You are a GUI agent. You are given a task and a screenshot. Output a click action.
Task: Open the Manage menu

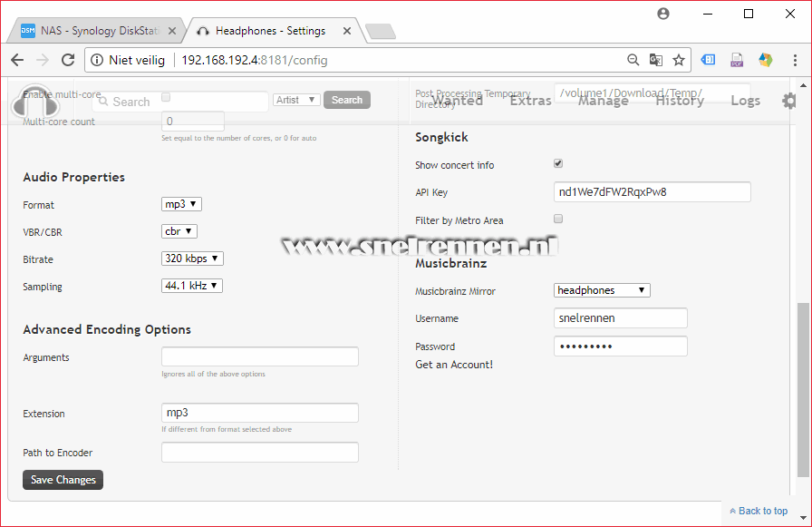point(604,101)
